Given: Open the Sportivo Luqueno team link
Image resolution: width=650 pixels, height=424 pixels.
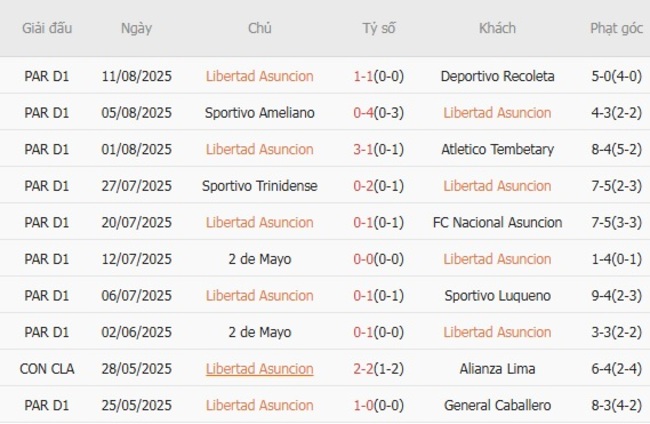Looking at the screenshot, I should tap(497, 295).
